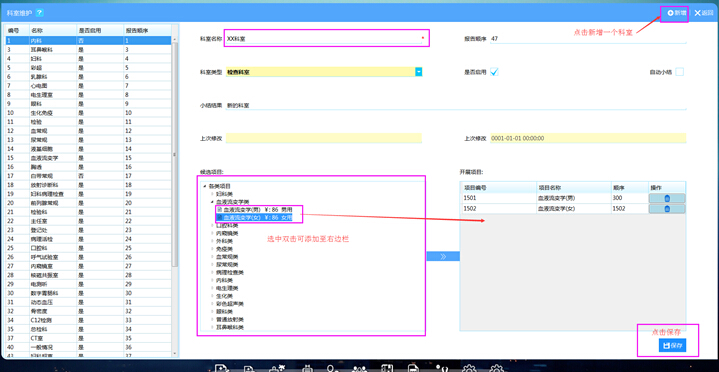Viewport: 719px width, 372px height.
Task: Select the 耳鼻喉科 row
Action: coord(88,49)
